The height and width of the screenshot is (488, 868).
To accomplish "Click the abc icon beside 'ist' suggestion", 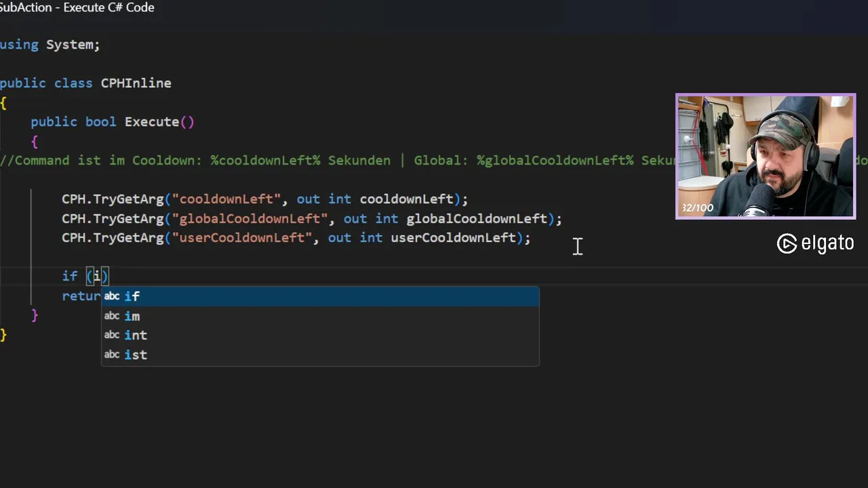I will [112, 354].
